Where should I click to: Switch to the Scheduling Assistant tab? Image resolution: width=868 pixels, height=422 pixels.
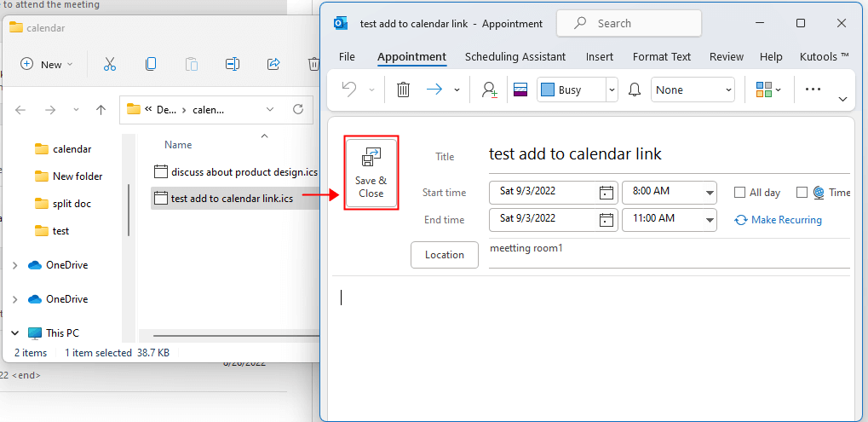515,56
